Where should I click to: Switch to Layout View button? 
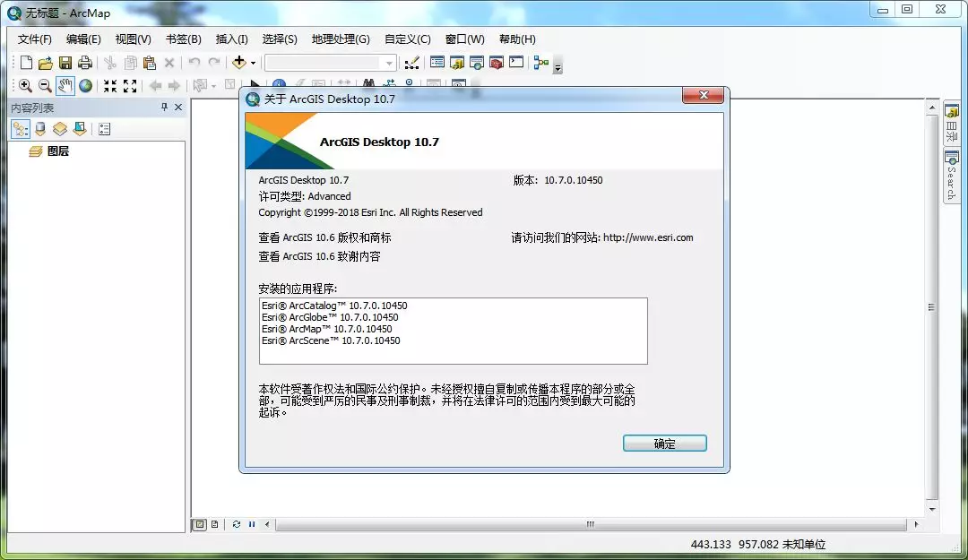coord(214,524)
